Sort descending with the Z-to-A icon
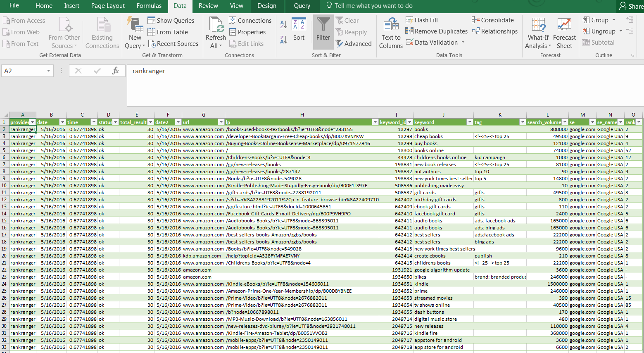 283,39
